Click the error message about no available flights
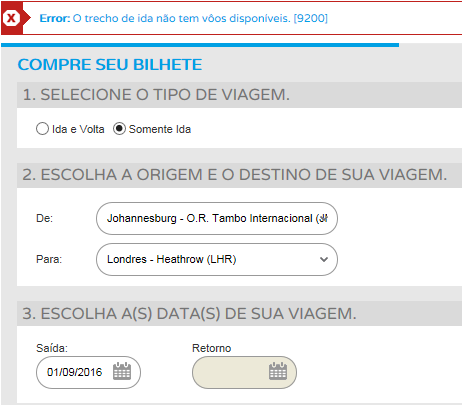Image resolution: width=463 pixels, height=406 pixels. (x=184, y=18)
